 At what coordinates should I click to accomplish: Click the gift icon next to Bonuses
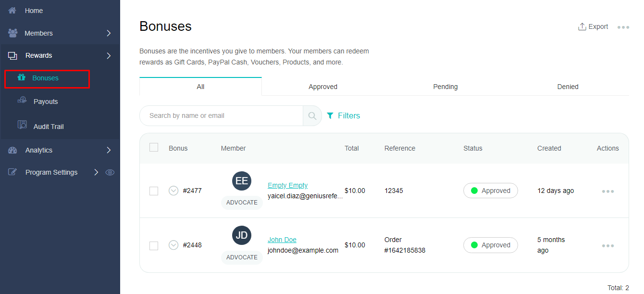[23, 77]
